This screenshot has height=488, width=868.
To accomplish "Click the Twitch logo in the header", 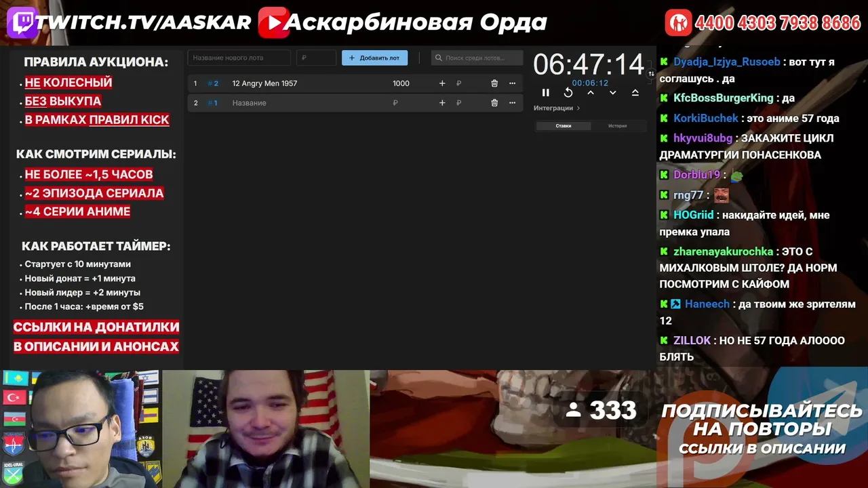I will [22, 23].
